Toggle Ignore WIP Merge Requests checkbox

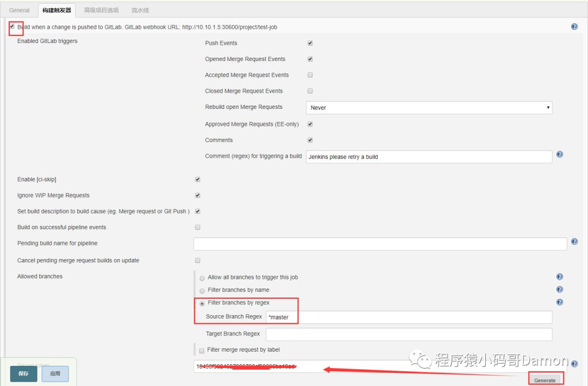pyautogui.click(x=198, y=195)
